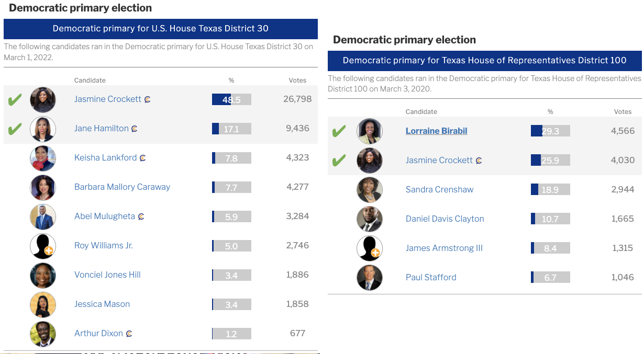Click the survey icon next to Arthur Dixon
Image resolution: width=644 pixels, height=354 pixels.
click(x=129, y=334)
